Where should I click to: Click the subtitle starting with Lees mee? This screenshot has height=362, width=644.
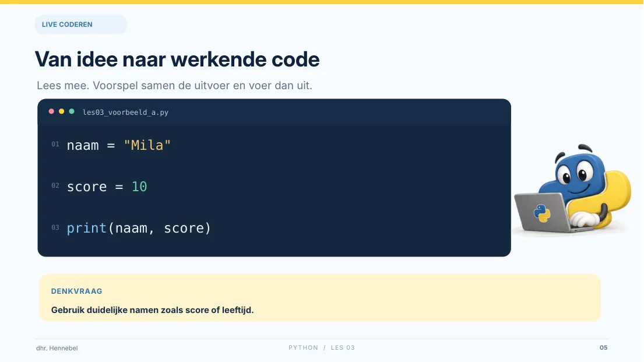175,86
